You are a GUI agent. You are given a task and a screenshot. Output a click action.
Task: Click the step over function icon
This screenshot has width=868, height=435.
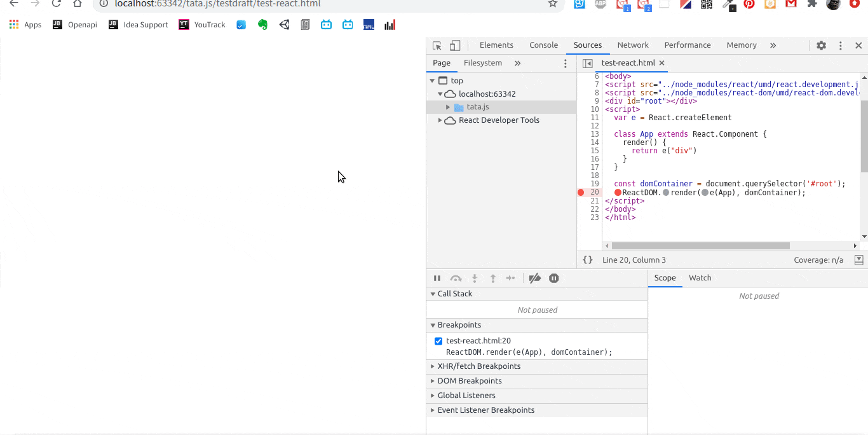click(456, 279)
